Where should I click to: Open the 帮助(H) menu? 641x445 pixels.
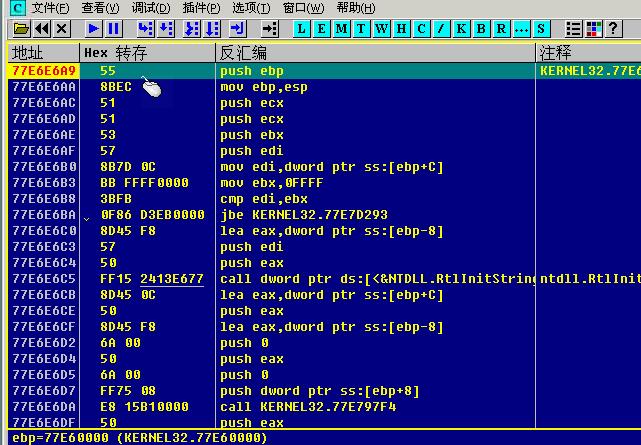(356, 8)
